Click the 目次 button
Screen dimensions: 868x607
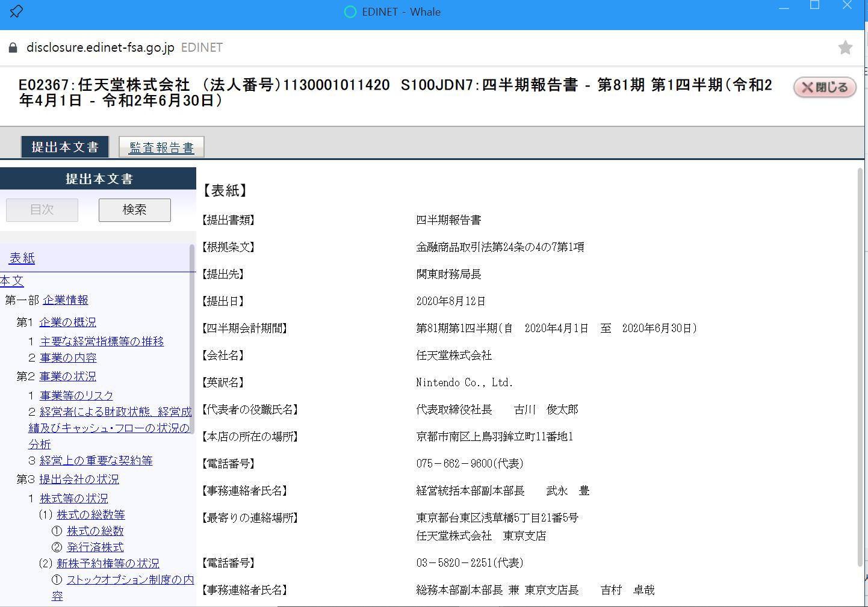pos(42,210)
